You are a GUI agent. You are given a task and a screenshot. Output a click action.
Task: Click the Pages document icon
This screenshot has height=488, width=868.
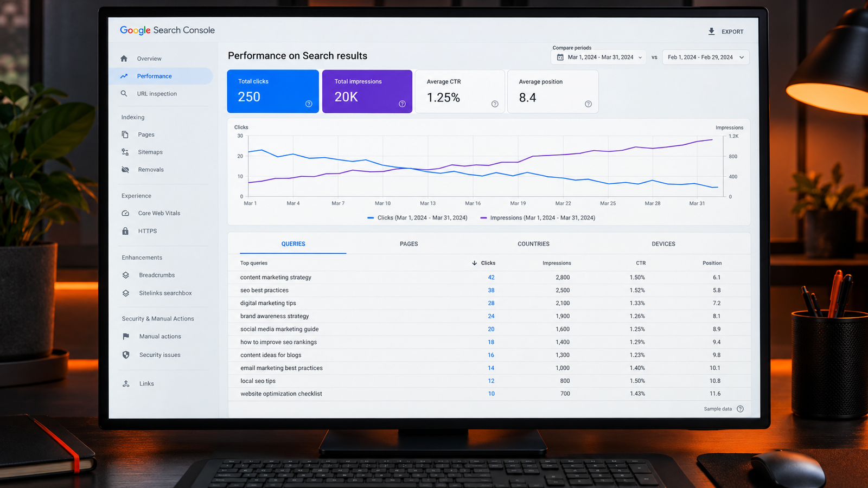[x=125, y=134]
